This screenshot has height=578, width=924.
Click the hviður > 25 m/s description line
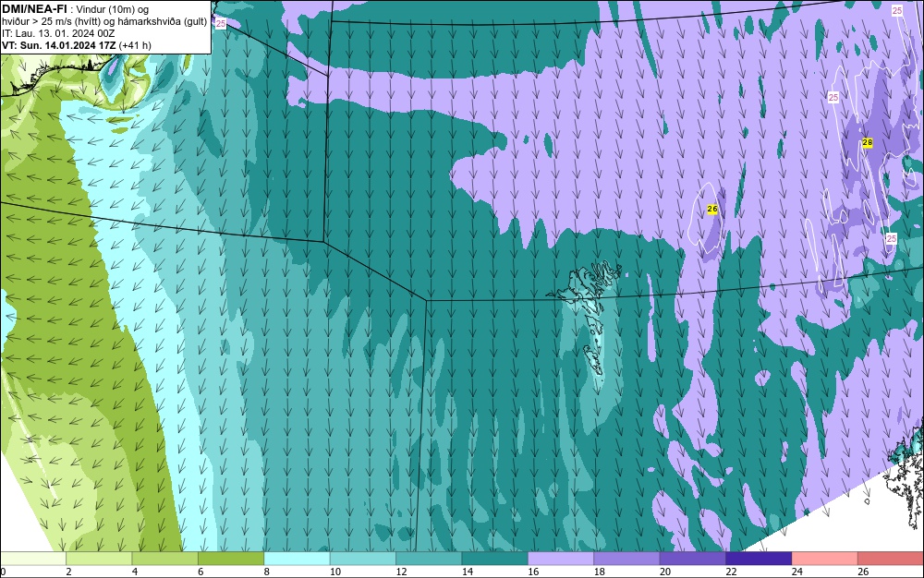point(104,22)
